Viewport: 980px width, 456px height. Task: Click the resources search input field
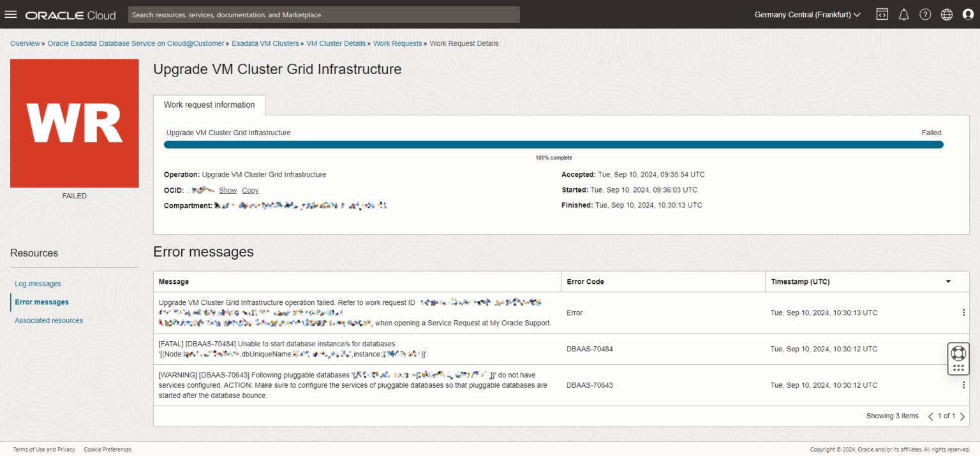[x=323, y=14]
